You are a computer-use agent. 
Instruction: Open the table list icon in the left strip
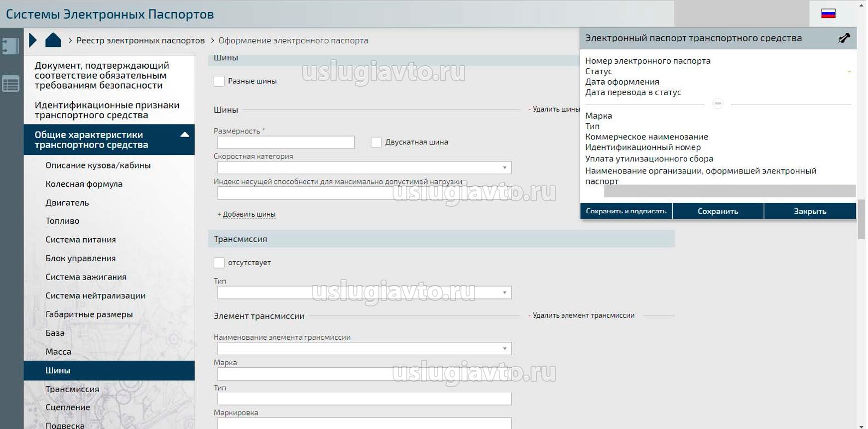[10, 84]
